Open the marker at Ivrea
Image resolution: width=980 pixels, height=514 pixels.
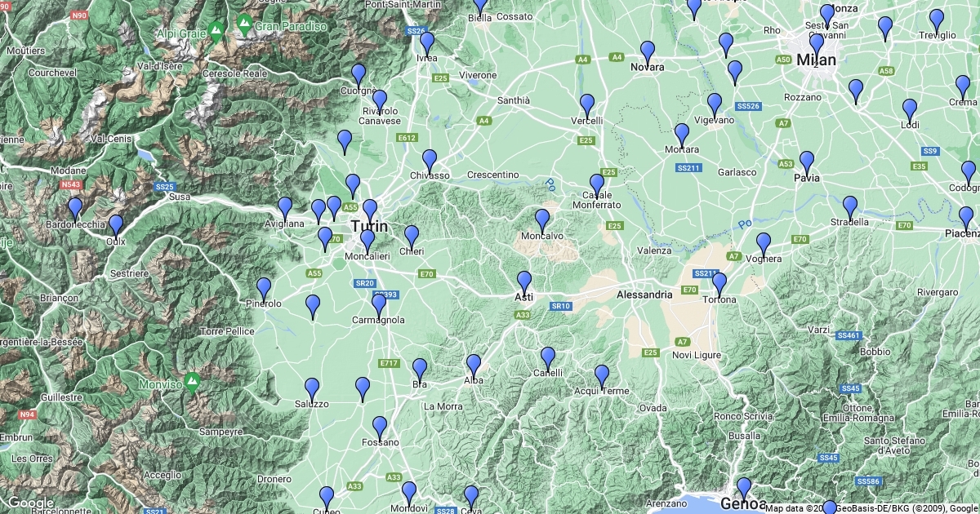427,45
